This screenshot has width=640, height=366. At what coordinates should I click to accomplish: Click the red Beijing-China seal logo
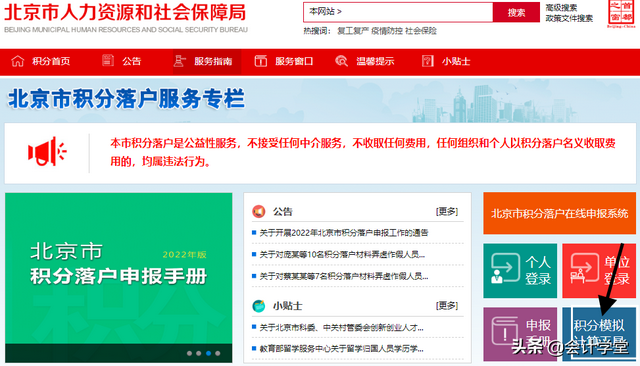[621, 13]
